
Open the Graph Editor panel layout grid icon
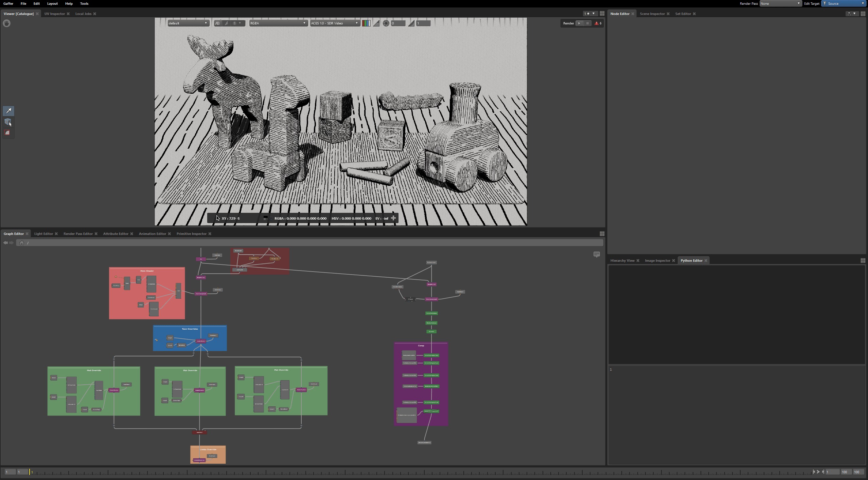(602, 234)
